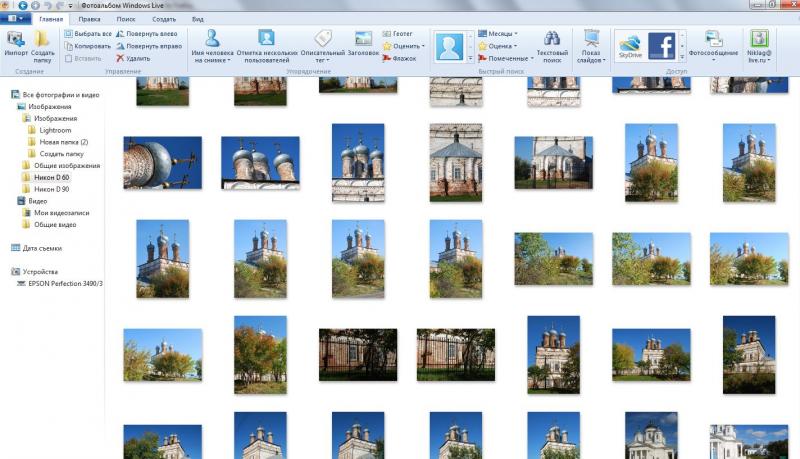Image resolution: width=800 pixels, height=459 pixels.
Task: Select the Мои видеозаписи folder
Action: [x=56, y=213]
